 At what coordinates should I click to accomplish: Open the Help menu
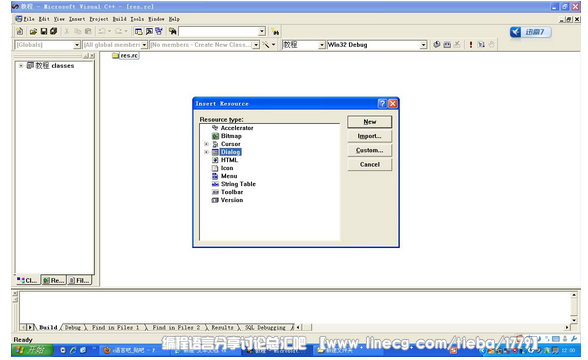[174, 19]
